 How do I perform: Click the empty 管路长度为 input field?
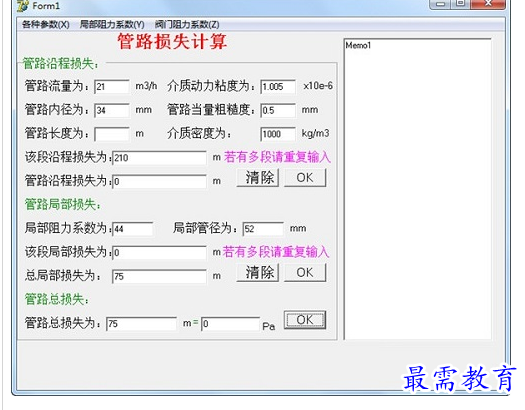(112, 134)
